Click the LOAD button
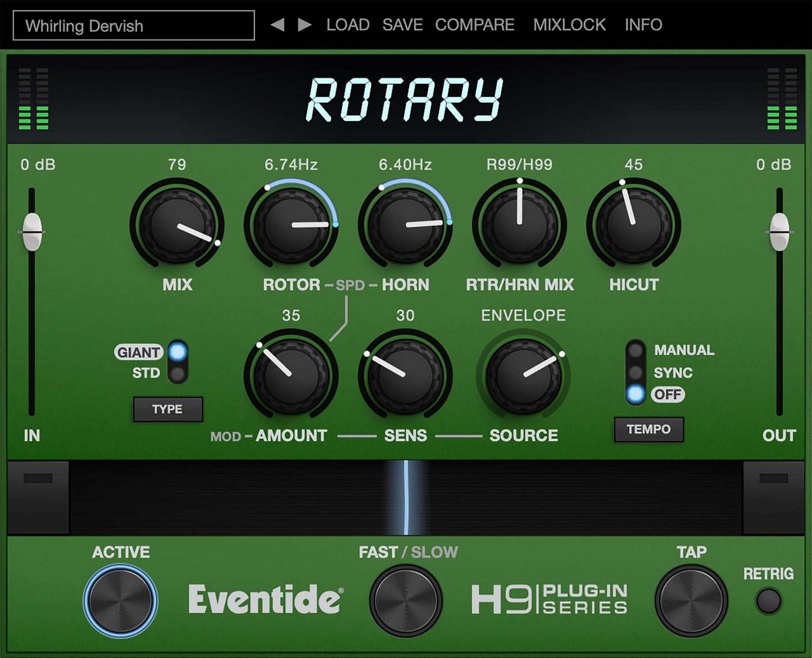Image resolution: width=812 pixels, height=658 pixels. [347, 25]
